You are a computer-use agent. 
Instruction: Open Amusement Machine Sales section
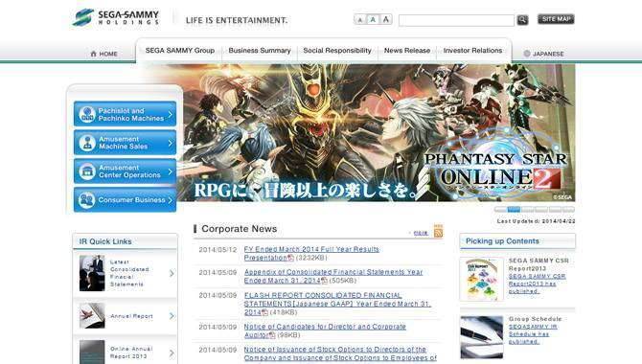pyautogui.click(x=125, y=143)
